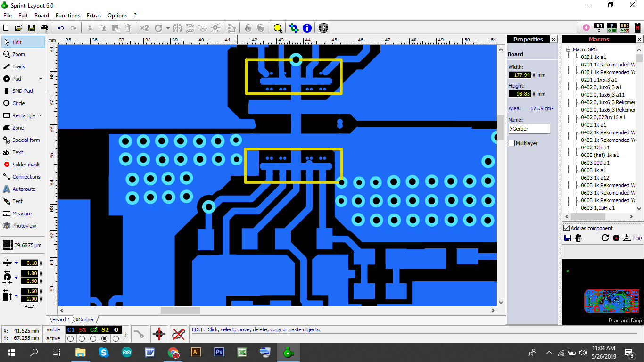Open the pink Properties panel icon
The image size is (644, 362).
tap(586, 28)
